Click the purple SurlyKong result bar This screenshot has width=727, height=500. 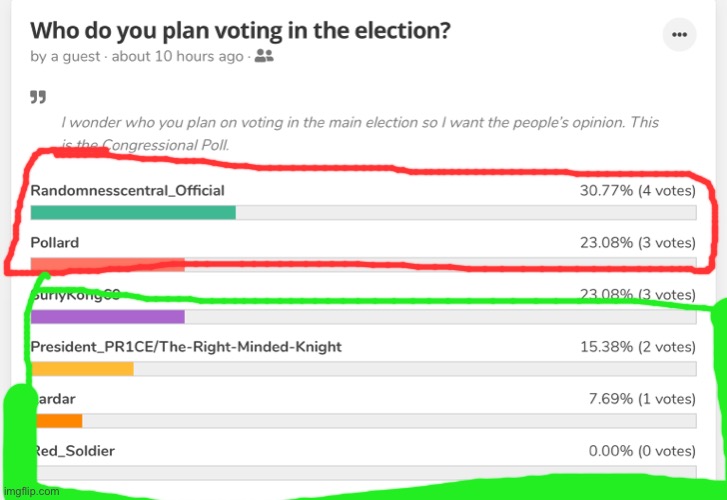point(108,317)
